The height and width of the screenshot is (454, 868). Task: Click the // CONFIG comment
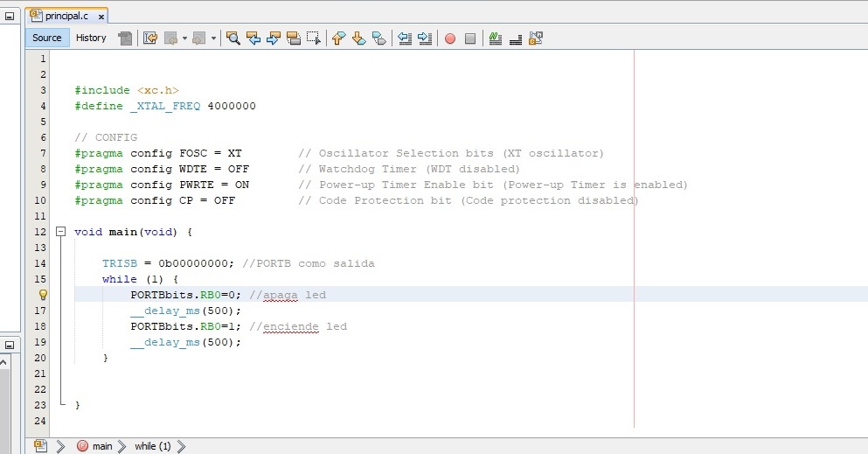[x=106, y=137]
